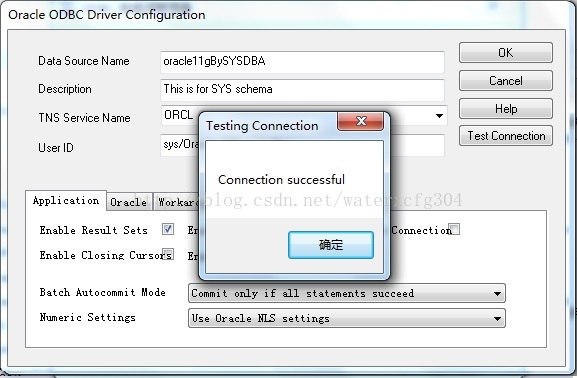Click OK in the Oracle ODBC configuration
The image size is (577, 378).
(506, 53)
